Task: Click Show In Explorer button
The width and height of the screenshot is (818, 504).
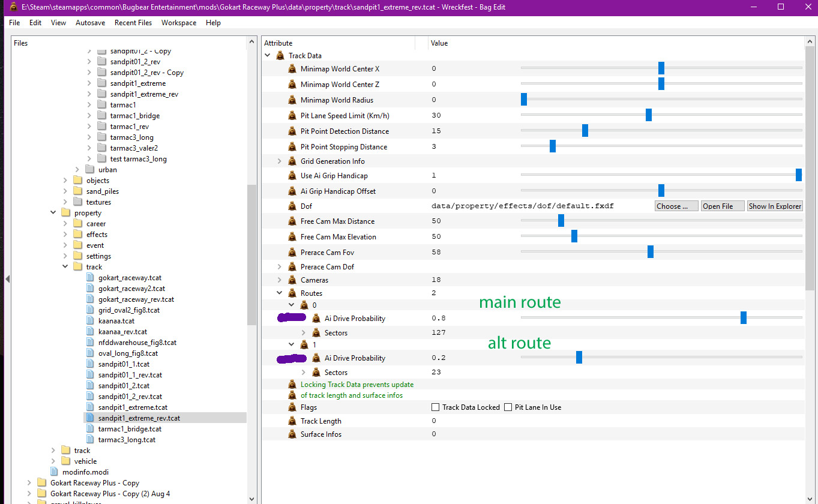Action: tap(775, 206)
